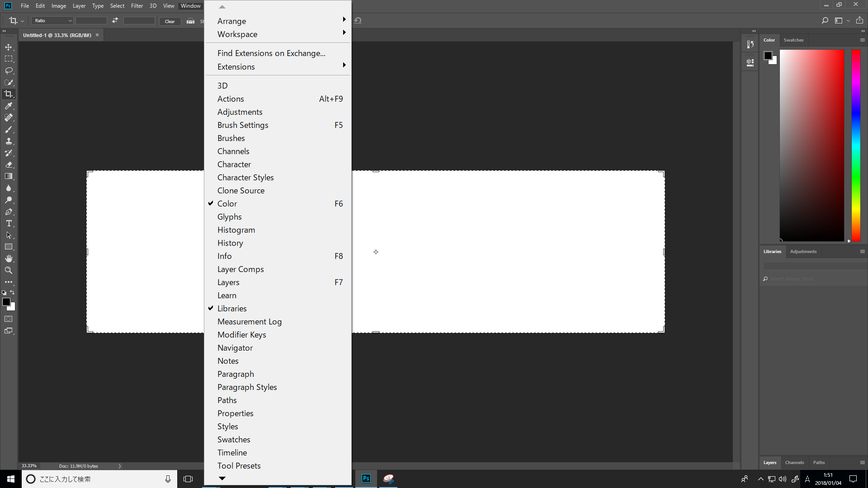Screen dimensions: 868x488
Task: Select the Type tool
Action: click(8, 223)
